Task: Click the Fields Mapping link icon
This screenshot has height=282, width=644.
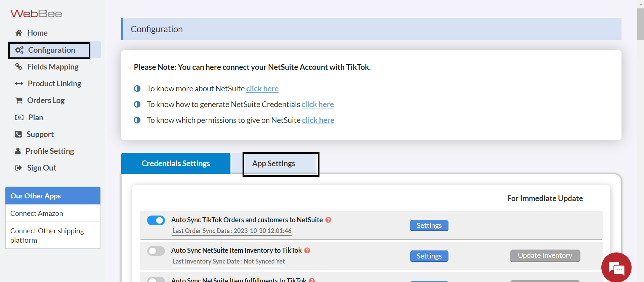Action: pos(19,67)
